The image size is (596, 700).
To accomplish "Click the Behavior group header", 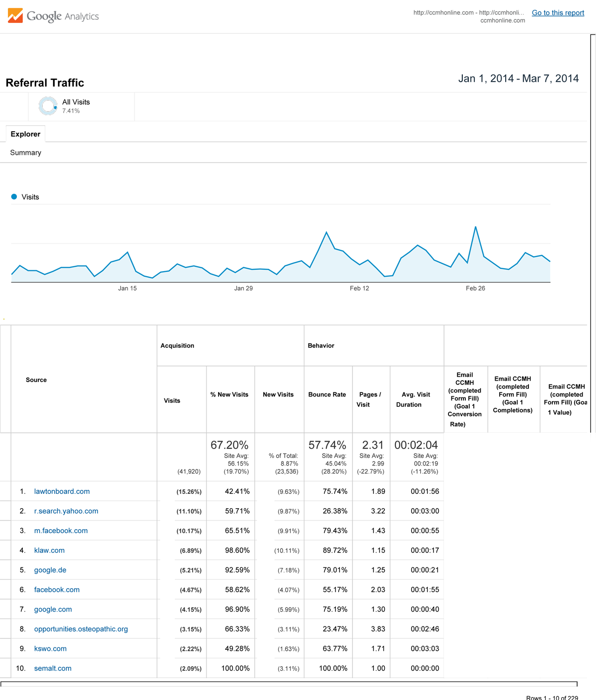I will pos(321,345).
